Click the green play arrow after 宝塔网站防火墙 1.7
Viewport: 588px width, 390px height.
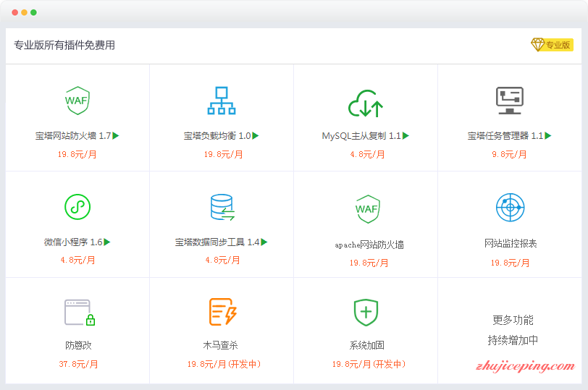116,135
